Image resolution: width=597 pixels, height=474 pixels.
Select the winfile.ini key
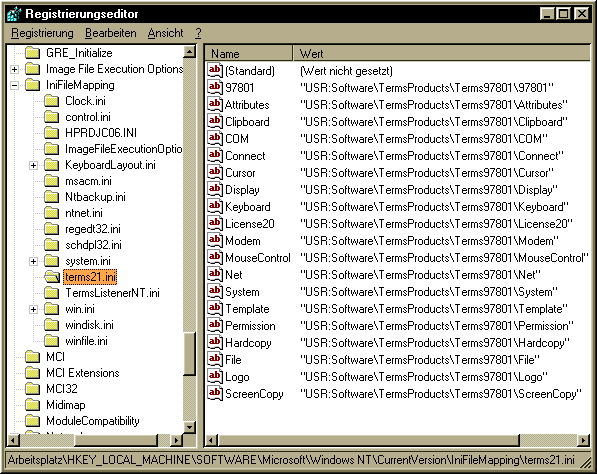tap(86, 341)
